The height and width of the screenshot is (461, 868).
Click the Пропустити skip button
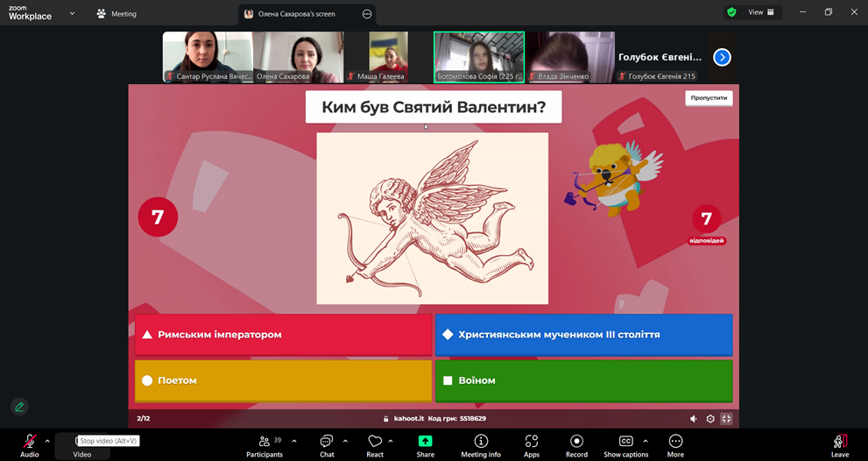[x=709, y=98]
